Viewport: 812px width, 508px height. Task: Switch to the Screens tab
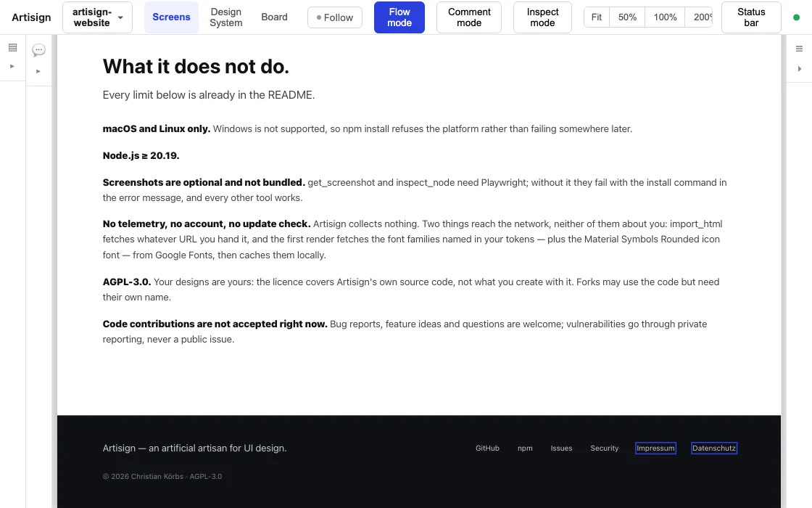171,17
